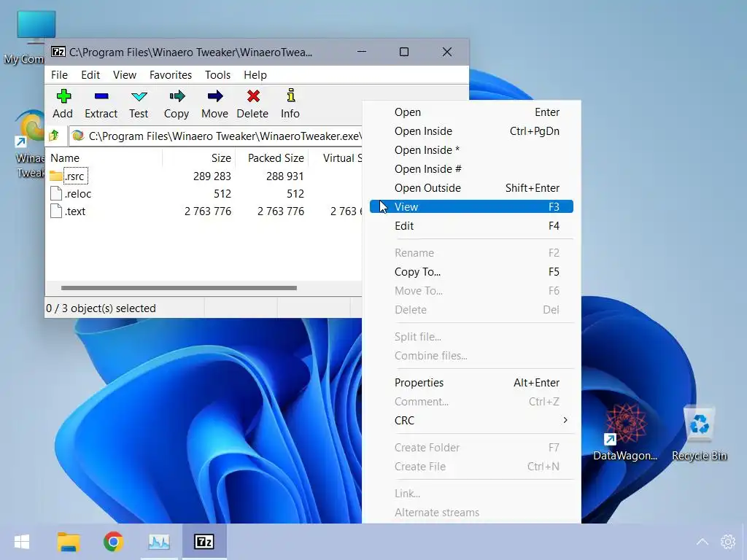Sort by Name column header
747x560 pixels.
point(104,158)
